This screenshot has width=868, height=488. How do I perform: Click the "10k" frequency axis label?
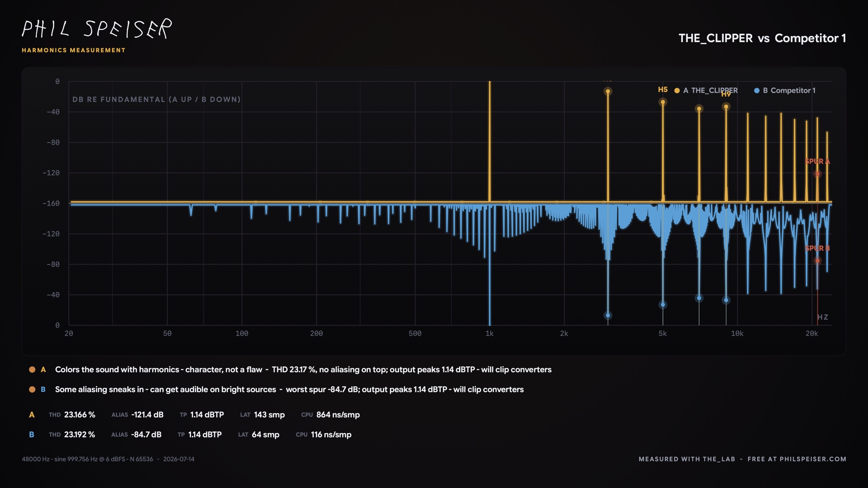pyautogui.click(x=737, y=333)
